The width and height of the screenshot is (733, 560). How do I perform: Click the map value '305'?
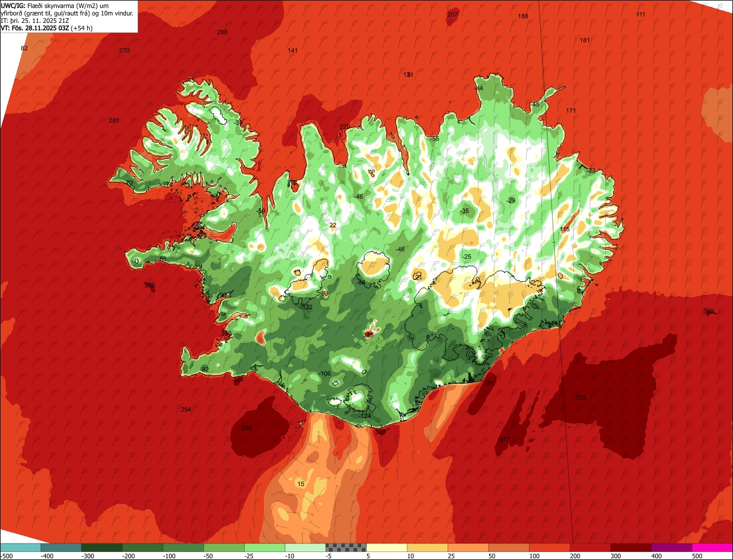pyautogui.click(x=150, y=285)
